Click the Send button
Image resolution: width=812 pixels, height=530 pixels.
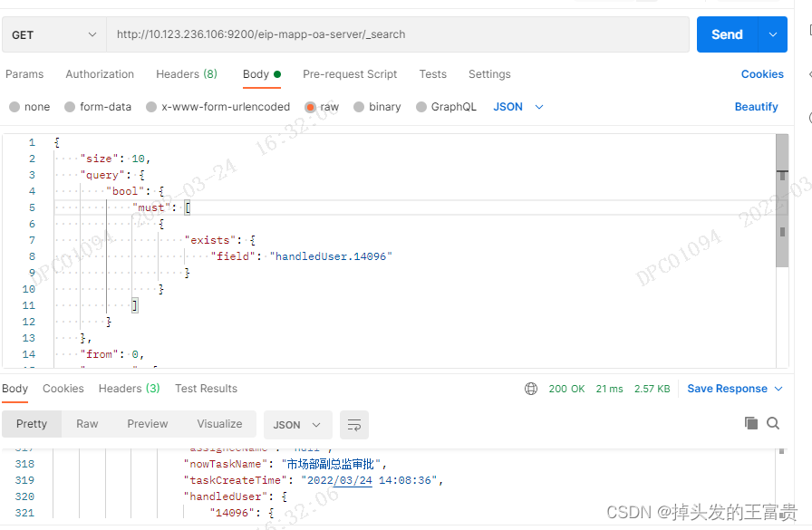click(727, 34)
